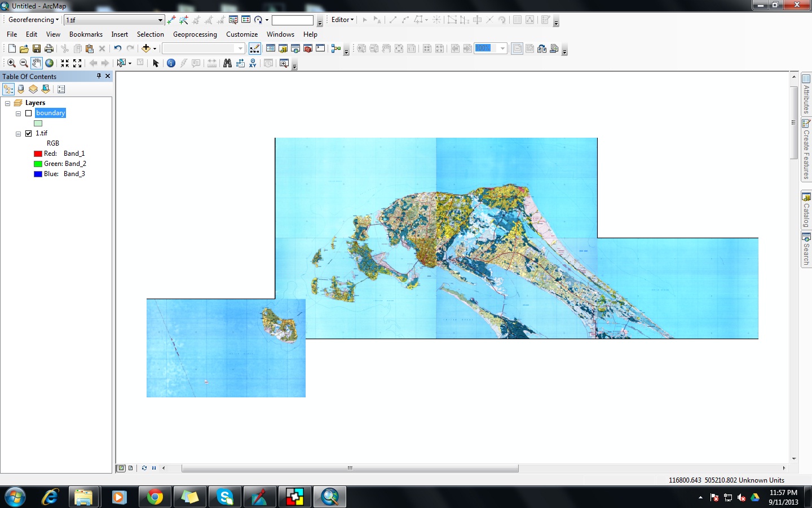Open the Georeferencing dropdown menu
This screenshot has width=812, height=508.
[x=31, y=19]
